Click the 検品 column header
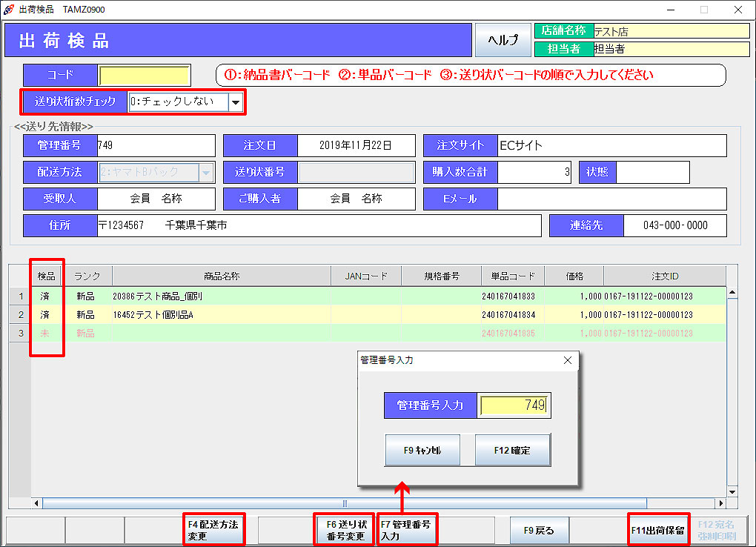Screen dimensions: 756x547 (x=47, y=276)
